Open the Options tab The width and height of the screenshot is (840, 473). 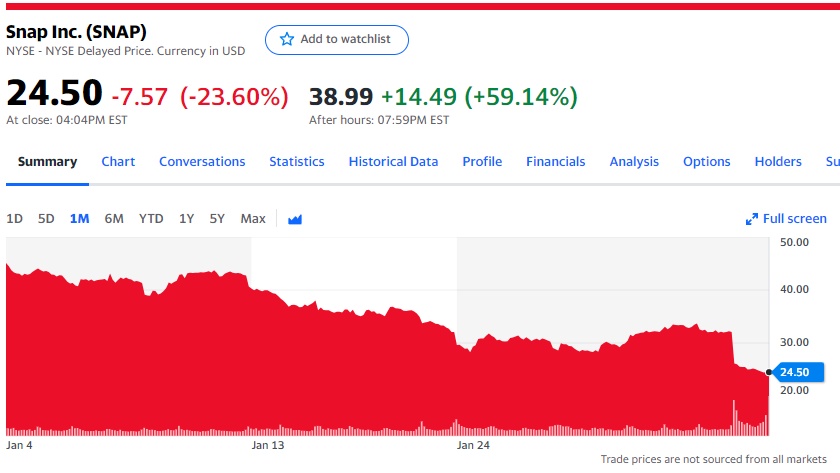click(706, 161)
